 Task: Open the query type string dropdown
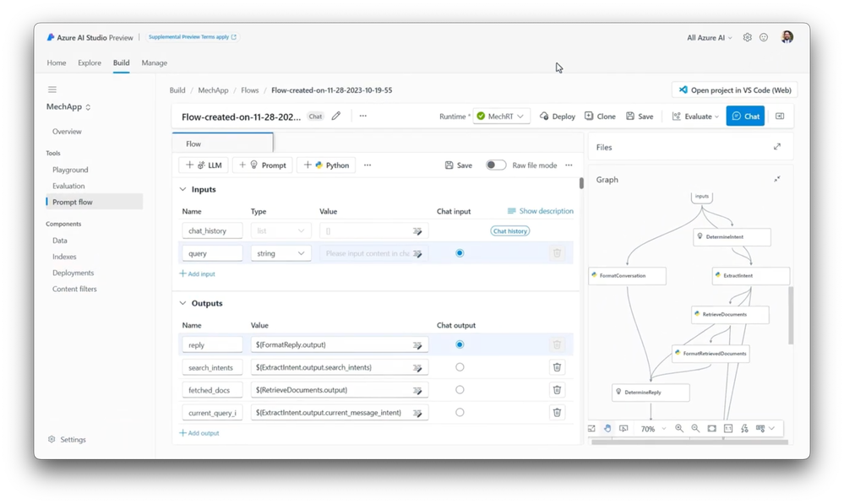pos(281,253)
